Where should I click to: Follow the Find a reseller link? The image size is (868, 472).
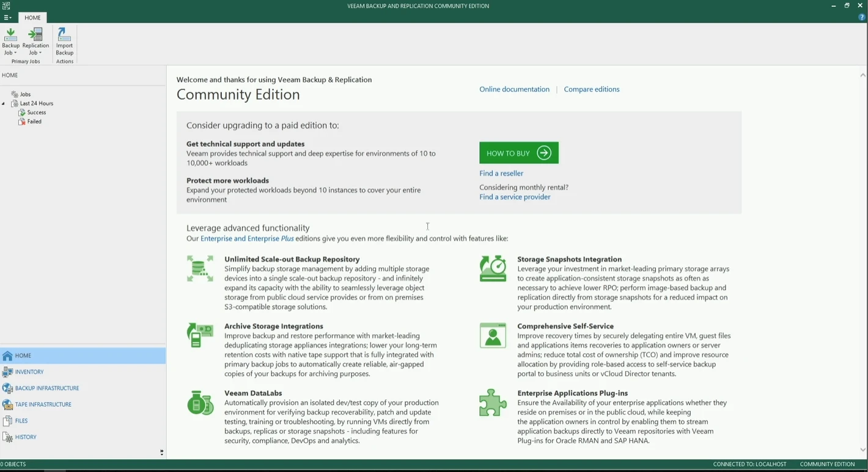[x=501, y=174]
